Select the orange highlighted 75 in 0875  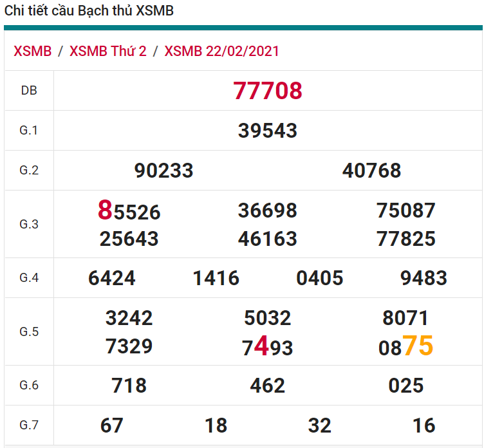[417, 346]
